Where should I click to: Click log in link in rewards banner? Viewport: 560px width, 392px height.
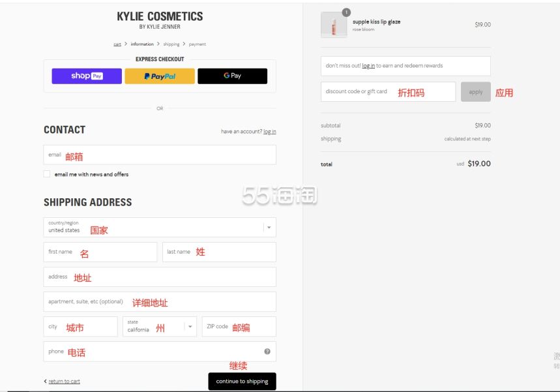point(368,66)
